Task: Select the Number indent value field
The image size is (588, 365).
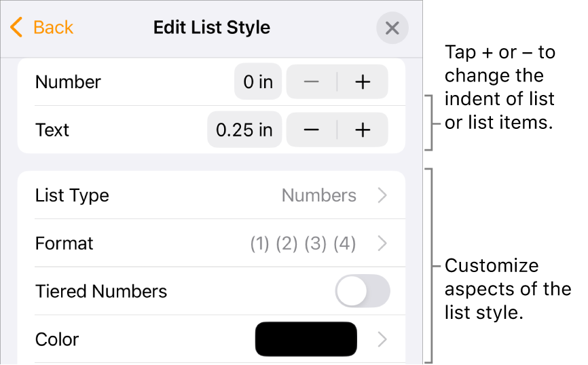Action: [258, 82]
